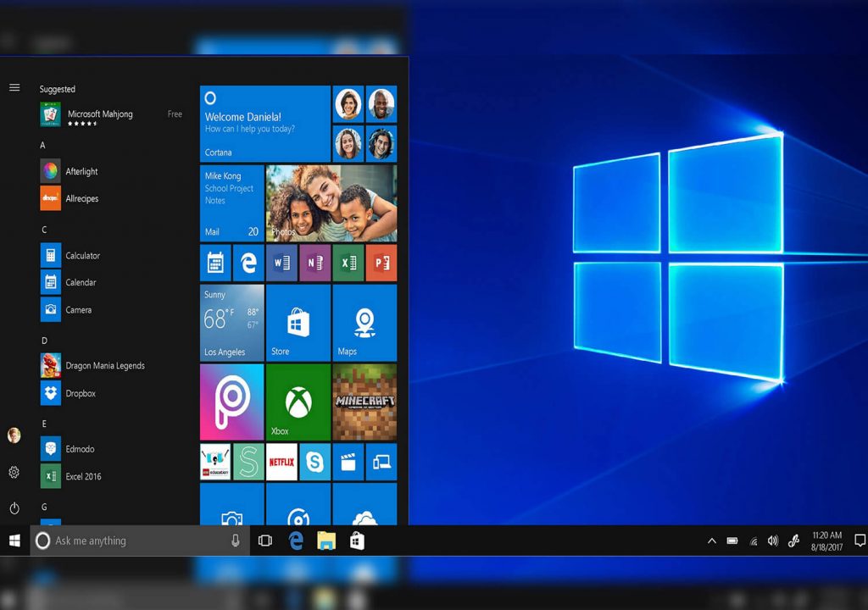
Task: Launch the Word tile
Action: (281, 263)
